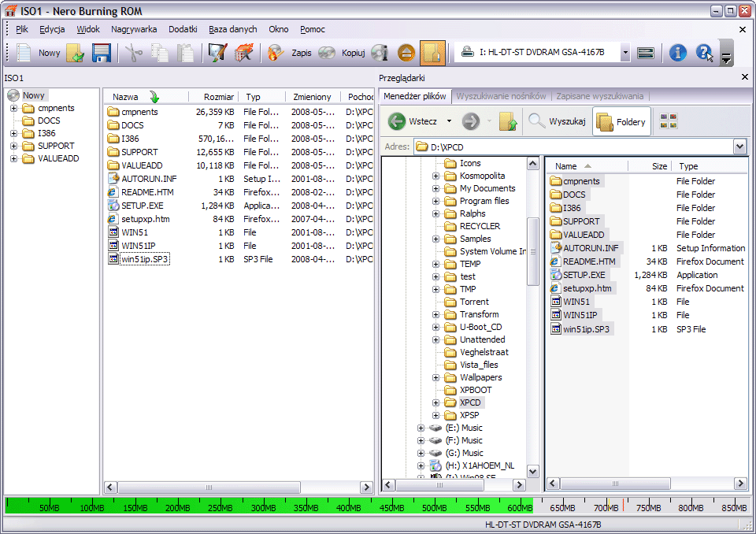756x534 pixels.
Task: Sort the compilation list by Zmieniony column
Action: (313, 97)
